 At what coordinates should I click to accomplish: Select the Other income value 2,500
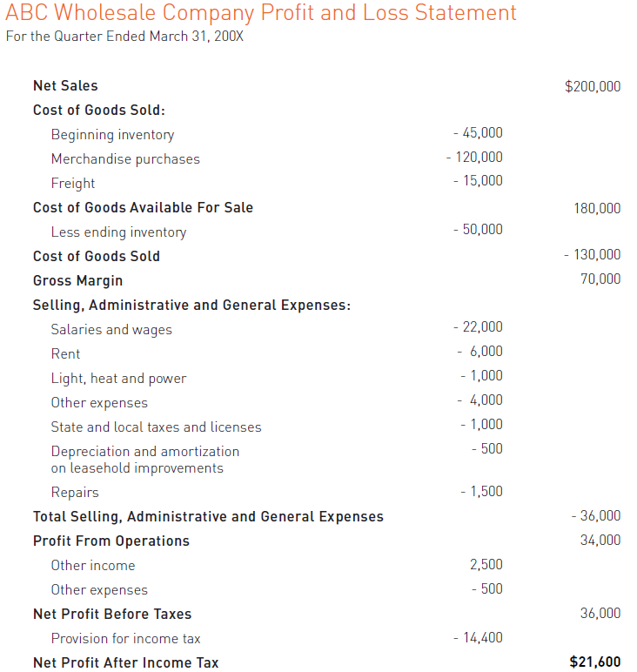[486, 565]
